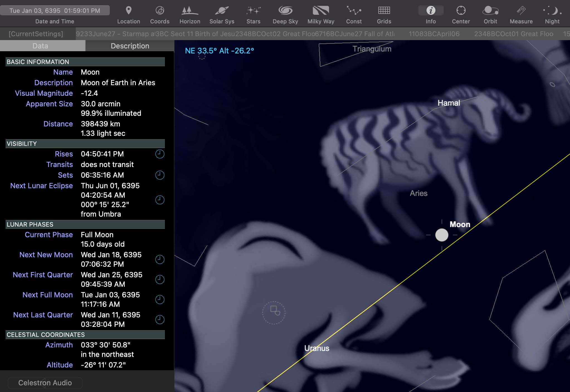Toggle the Const constellation icon
570x392 pixels.
(x=354, y=11)
